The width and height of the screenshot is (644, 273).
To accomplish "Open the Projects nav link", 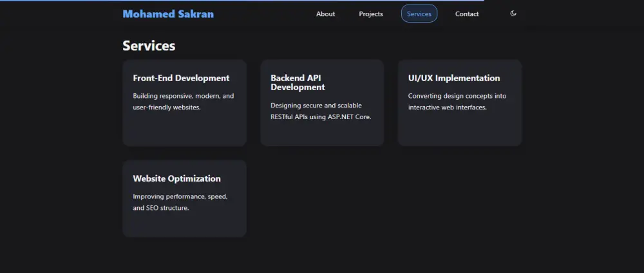I will 371,14.
